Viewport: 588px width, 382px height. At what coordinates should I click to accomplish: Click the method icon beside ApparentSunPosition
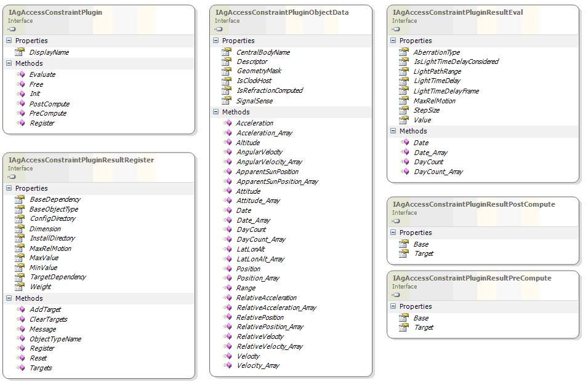coord(227,172)
